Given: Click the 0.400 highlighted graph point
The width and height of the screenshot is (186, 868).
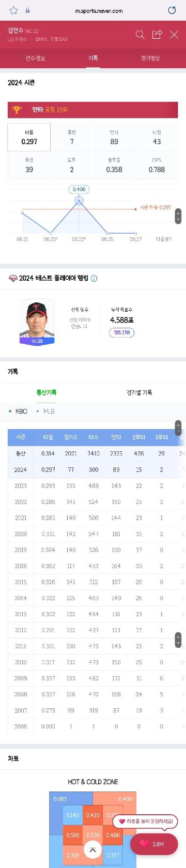Looking at the screenshot, I should 79,200.
